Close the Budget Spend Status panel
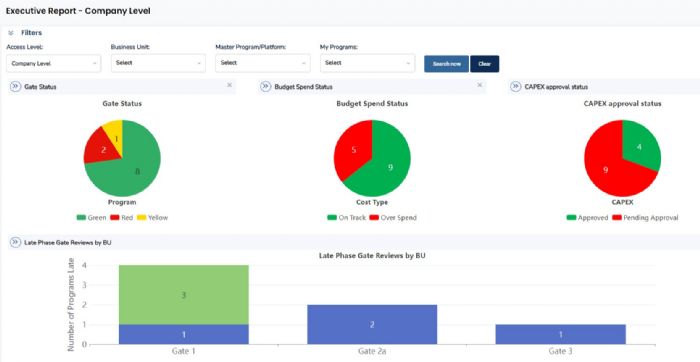 coord(479,85)
